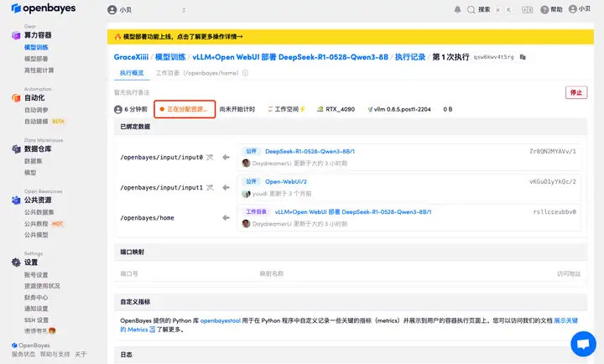Open the 小贝 account menu at top right
The image size is (604, 364).
[580, 9]
